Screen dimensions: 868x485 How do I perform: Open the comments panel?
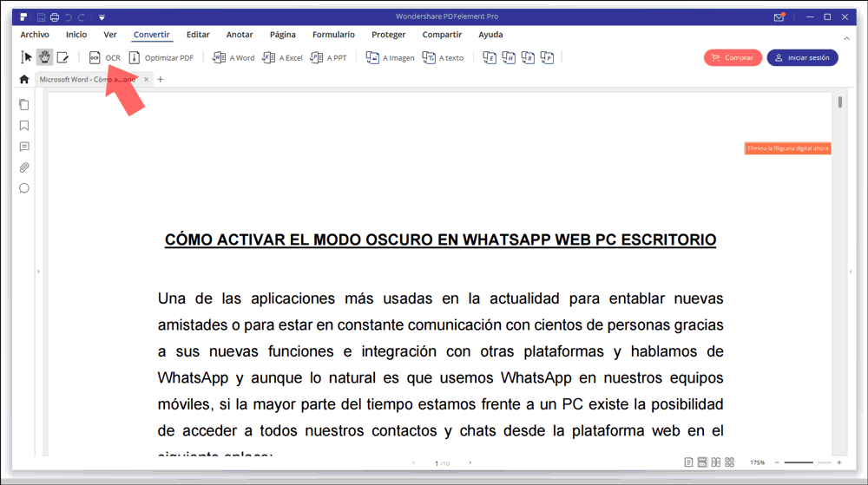click(23, 147)
